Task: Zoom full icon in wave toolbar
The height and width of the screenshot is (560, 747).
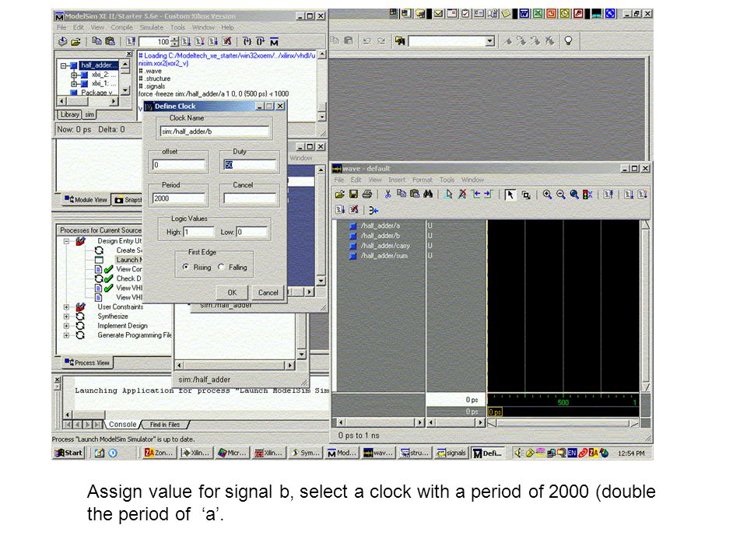Action: tap(574, 194)
